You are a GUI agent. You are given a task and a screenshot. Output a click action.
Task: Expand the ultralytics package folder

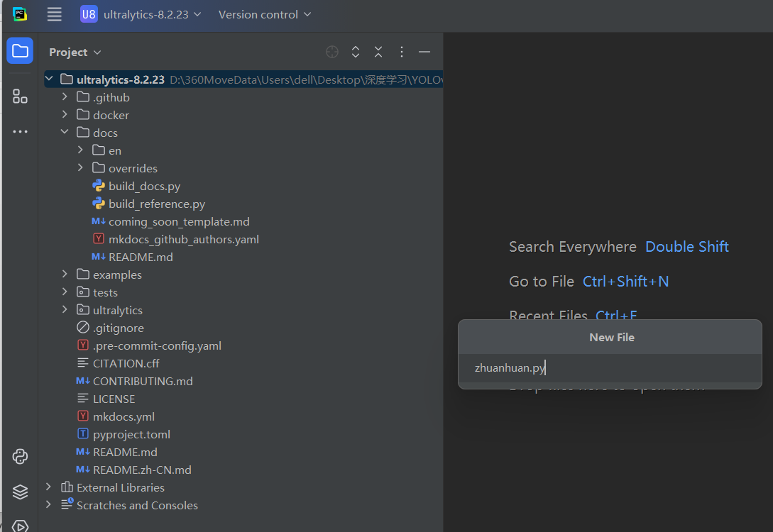[x=65, y=309]
